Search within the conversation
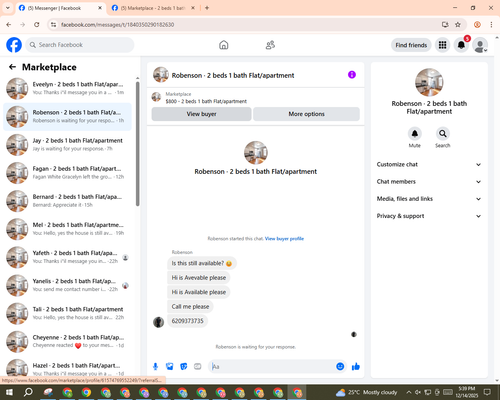The height and width of the screenshot is (400, 500). 443,134
